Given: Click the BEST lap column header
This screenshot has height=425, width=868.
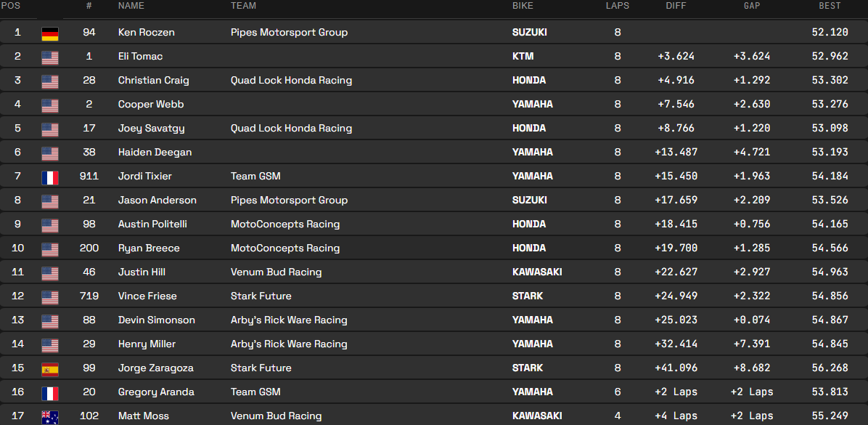Looking at the screenshot, I should click(x=830, y=6).
